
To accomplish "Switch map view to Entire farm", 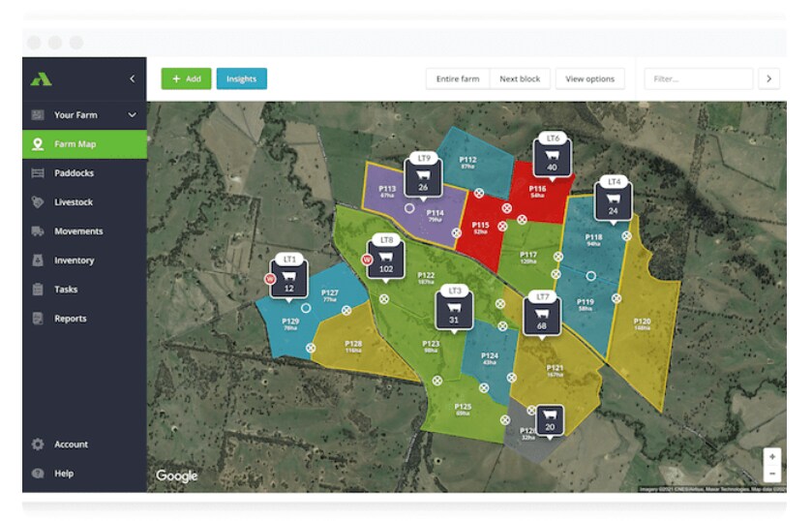I will (x=458, y=79).
